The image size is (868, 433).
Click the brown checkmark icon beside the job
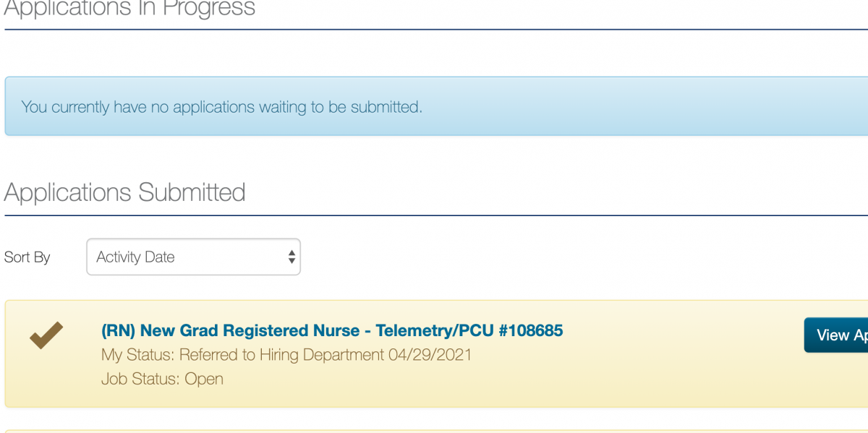(46, 335)
